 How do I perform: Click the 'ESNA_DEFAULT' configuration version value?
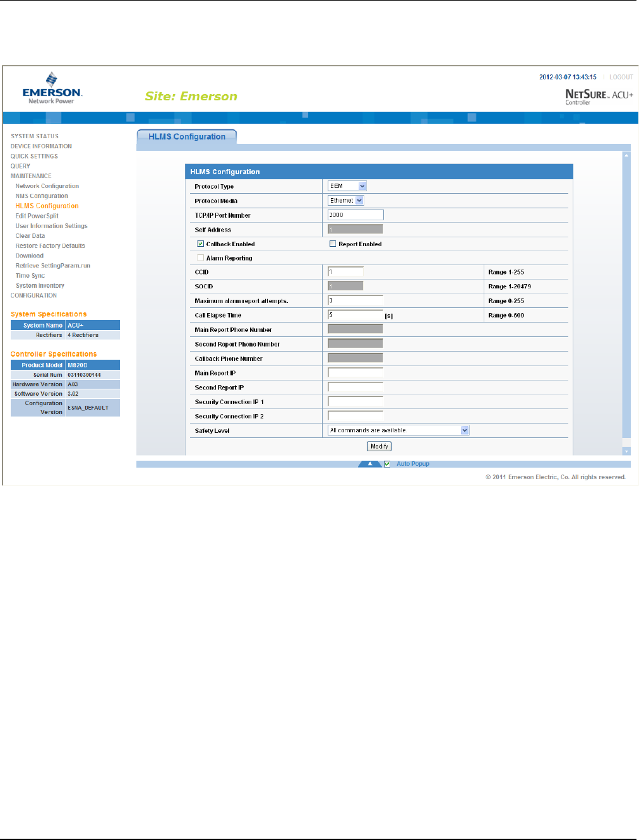(88, 408)
